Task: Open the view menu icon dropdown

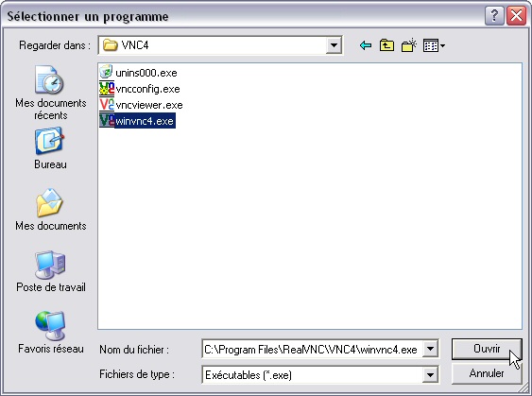Action: coord(434,45)
